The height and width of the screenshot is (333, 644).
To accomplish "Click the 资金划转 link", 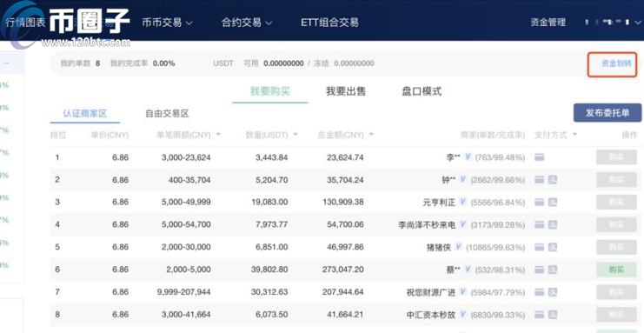I will 616,63.
